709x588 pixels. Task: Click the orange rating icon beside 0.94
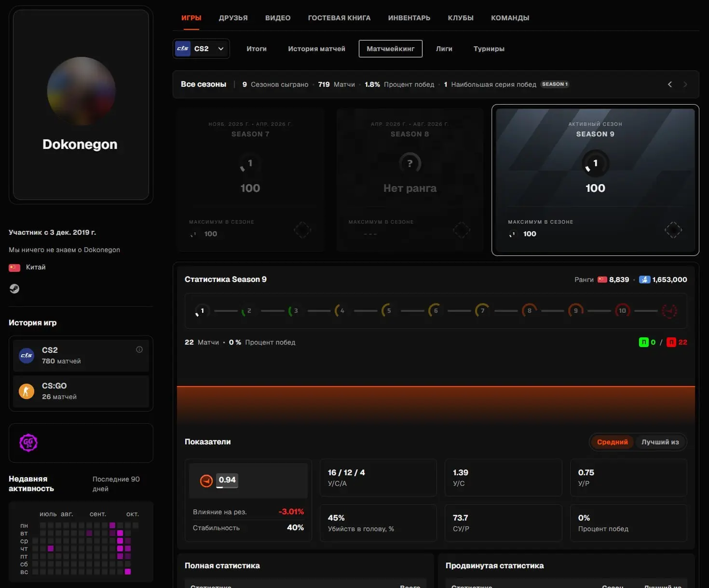pyautogui.click(x=206, y=481)
